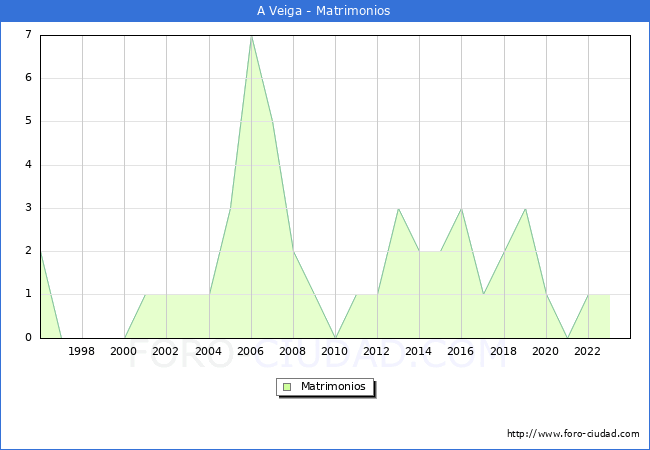Click the 2002 year label
650x450 pixels.
(x=166, y=351)
